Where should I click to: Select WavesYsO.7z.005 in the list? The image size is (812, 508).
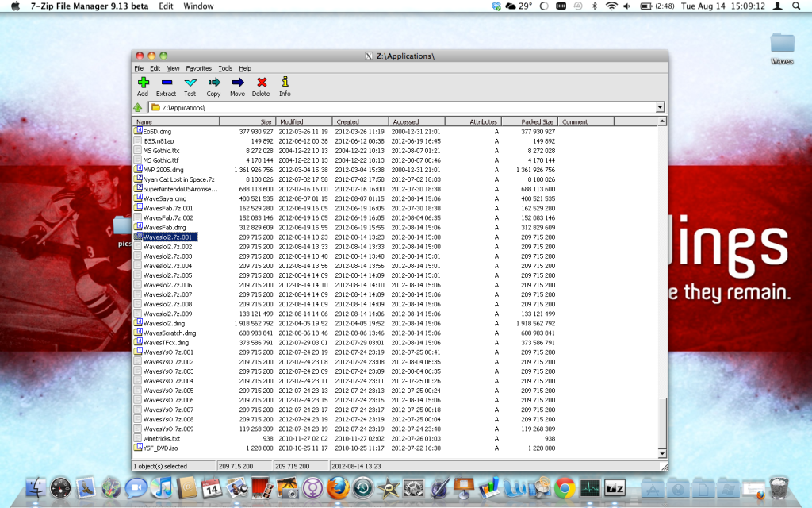[168, 391]
